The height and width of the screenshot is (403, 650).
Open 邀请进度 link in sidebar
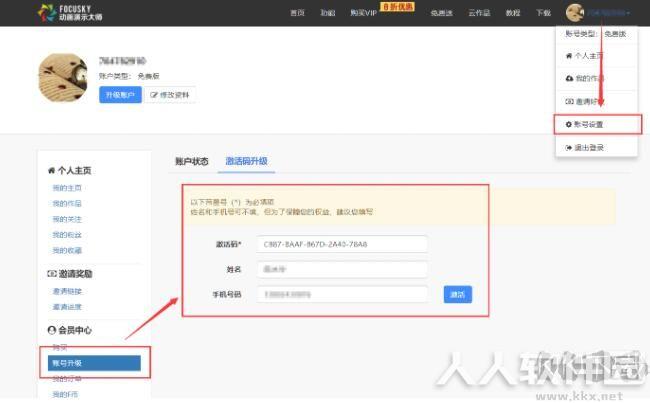pyautogui.click(x=67, y=307)
